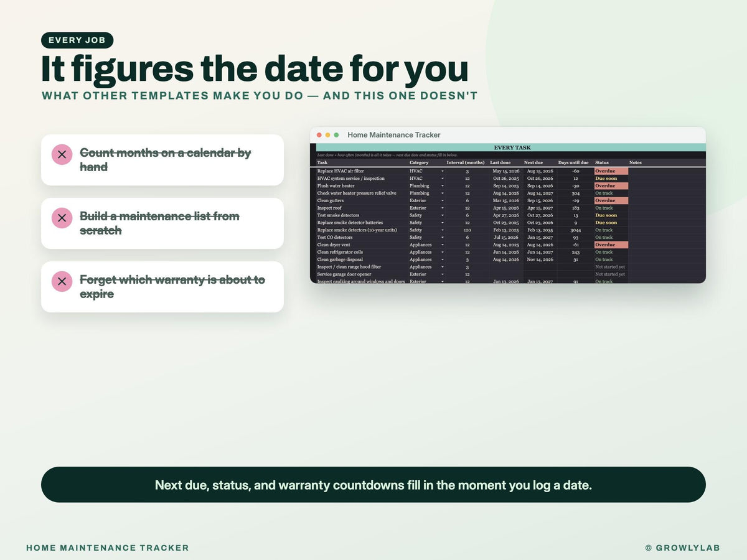Viewport: 747px width, 560px height.
Task: Click the 'EVERY JOB' pill badge
Action: point(77,40)
